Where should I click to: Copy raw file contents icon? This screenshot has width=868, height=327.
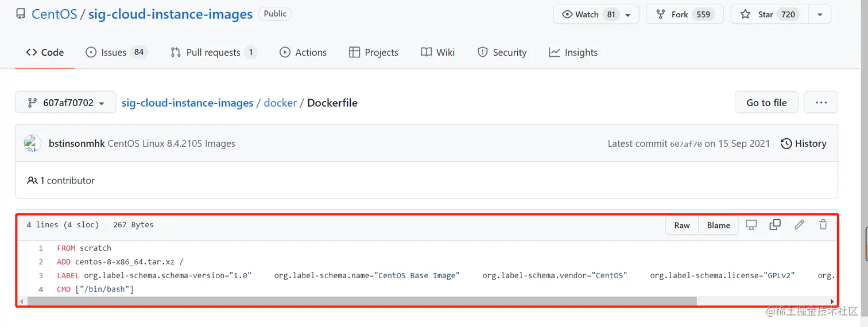(x=775, y=225)
